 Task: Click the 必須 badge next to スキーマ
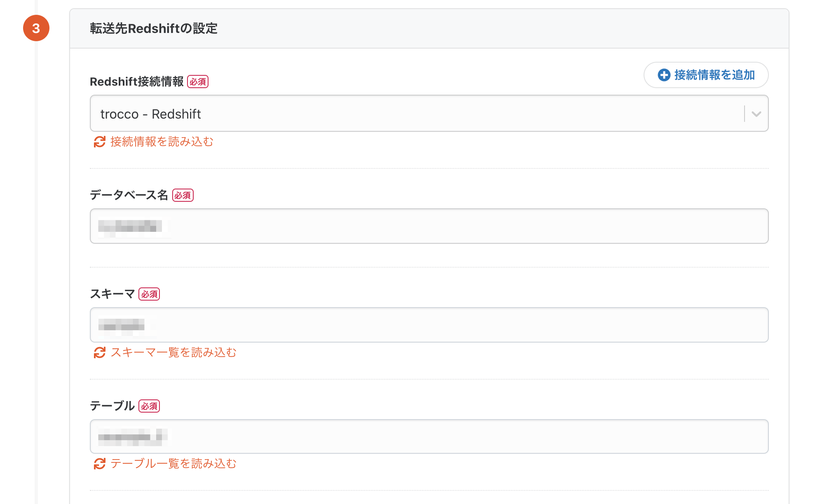pos(149,294)
